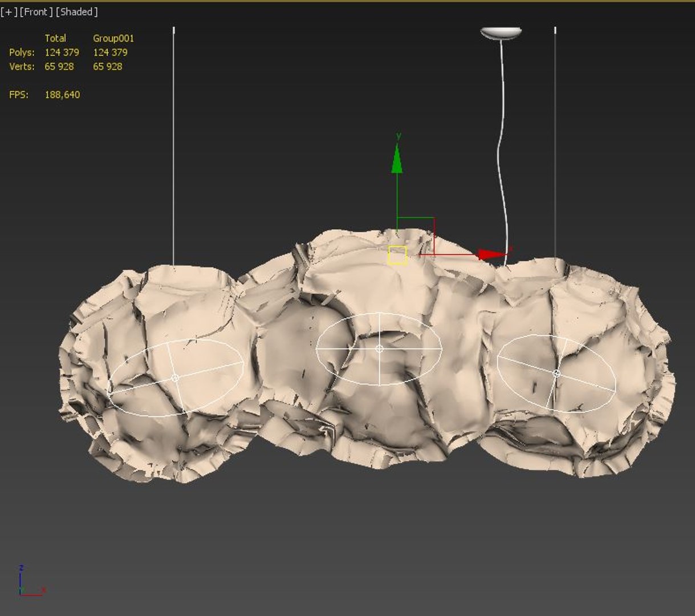Select the white ceiling canopy mount

click(x=501, y=33)
